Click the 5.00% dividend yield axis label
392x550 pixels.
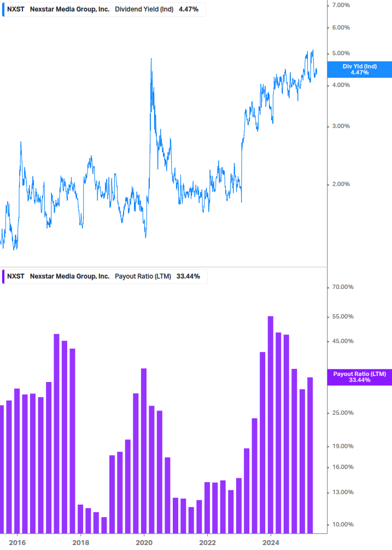point(341,53)
